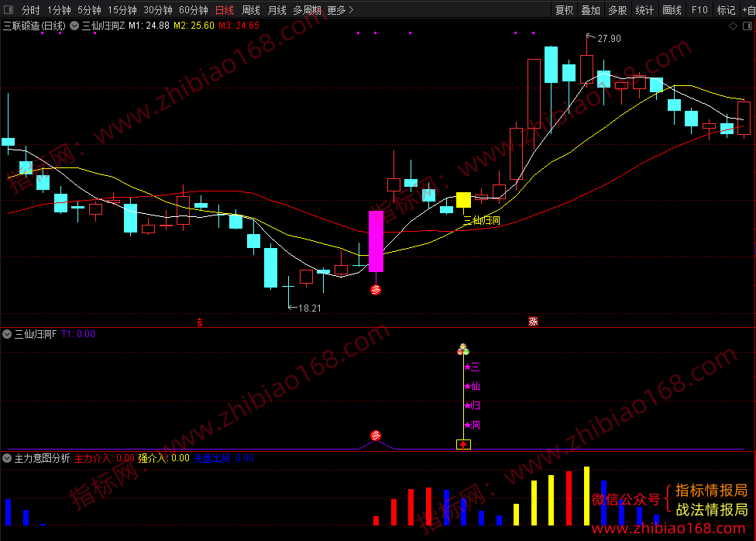Click the 洗盘出货: 0.00 value
This screenshot has width=756, height=541.
(x=224, y=458)
